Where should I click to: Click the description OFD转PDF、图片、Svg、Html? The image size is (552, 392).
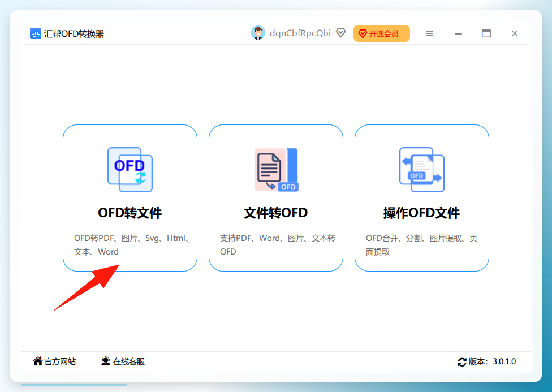coord(132,245)
